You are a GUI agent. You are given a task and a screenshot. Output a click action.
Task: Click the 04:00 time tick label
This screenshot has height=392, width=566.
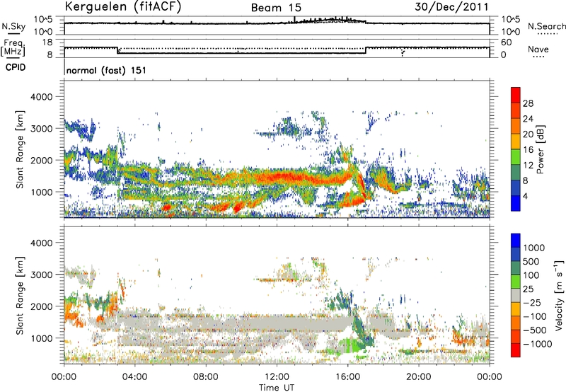(x=134, y=377)
